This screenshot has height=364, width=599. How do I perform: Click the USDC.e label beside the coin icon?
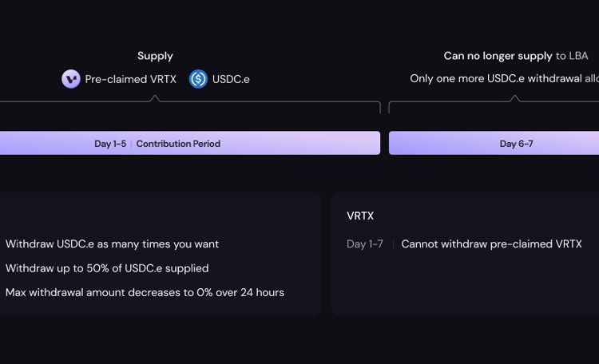(231, 79)
